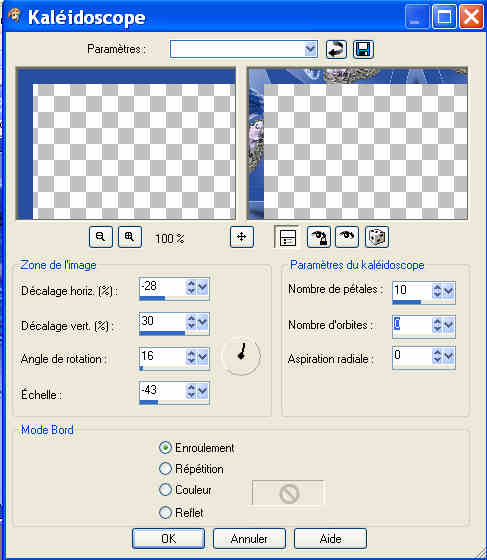The image size is (487, 560).
Task: Randomize parameters with the dice icon
Action: pyautogui.click(x=377, y=236)
